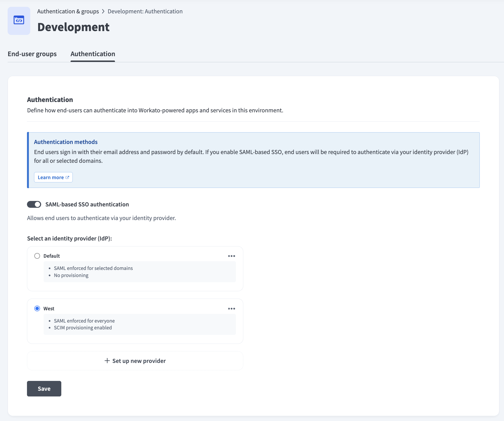
Task: Select the West identity provider radio button
Action: click(x=37, y=309)
